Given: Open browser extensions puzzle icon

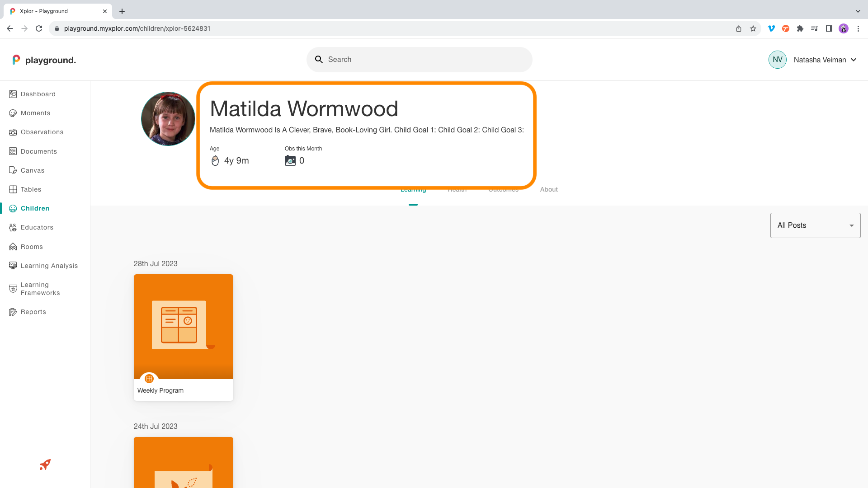Looking at the screenshot, I should click(800, 28).
